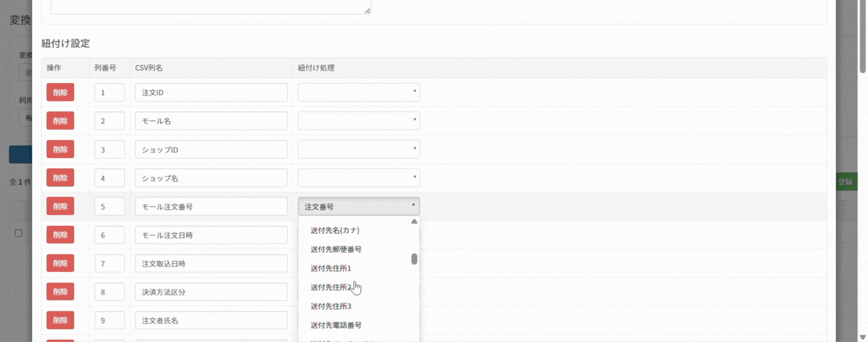Edit the CSV column name 注文ID
Viewport: 868px width, 342px height.
(x=211, y=92)
